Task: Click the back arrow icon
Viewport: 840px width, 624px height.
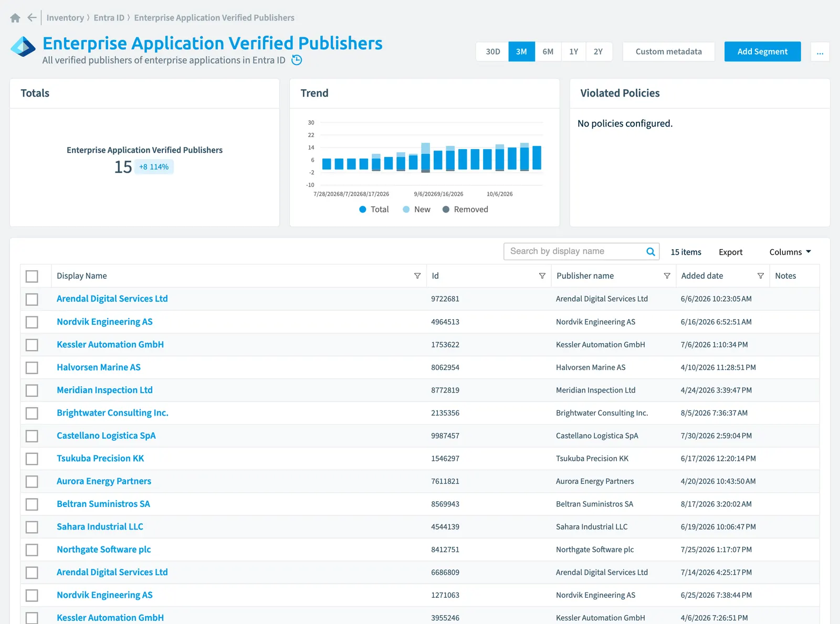Action: (32, 18)
